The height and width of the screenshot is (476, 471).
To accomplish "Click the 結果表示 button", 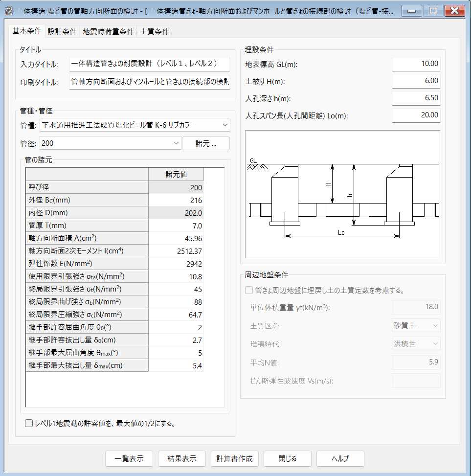I will tap(182, 458).
